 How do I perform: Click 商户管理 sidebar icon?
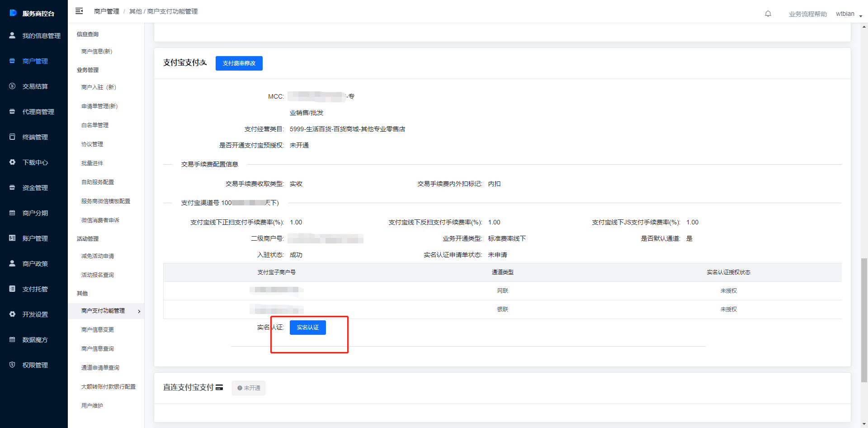12,61
